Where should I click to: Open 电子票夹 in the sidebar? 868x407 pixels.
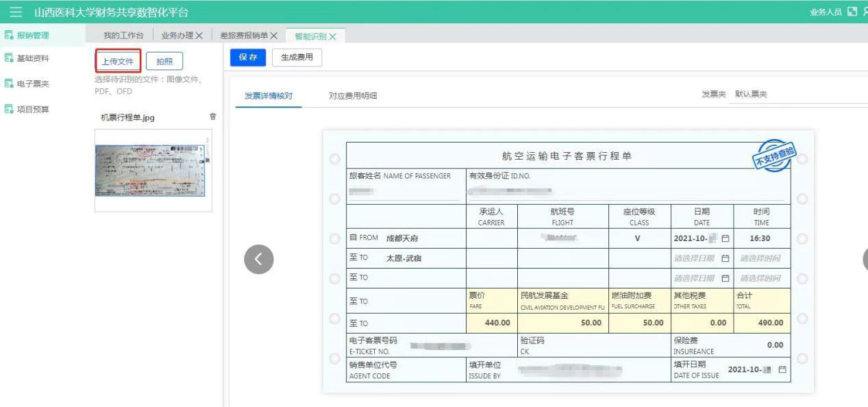(32, 84)
